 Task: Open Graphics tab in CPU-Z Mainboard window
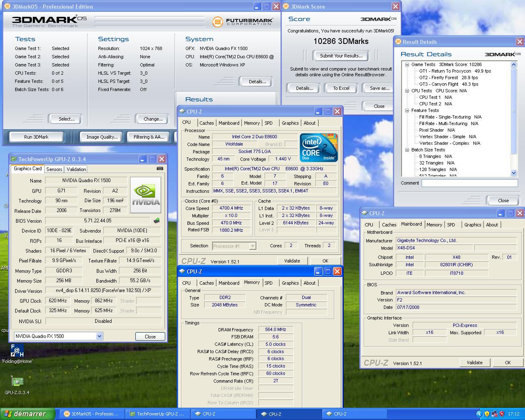(x=472, y=225)
